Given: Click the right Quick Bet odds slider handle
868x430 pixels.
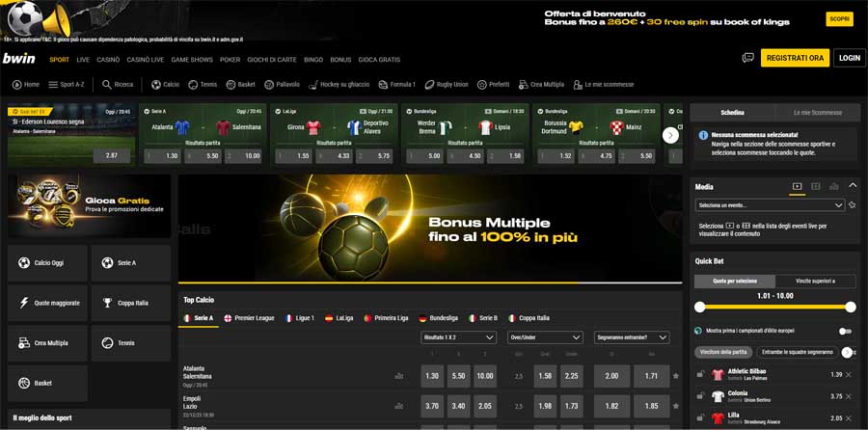Looking at the screenshot, I should pyautogui.click(x=851, y=307).
